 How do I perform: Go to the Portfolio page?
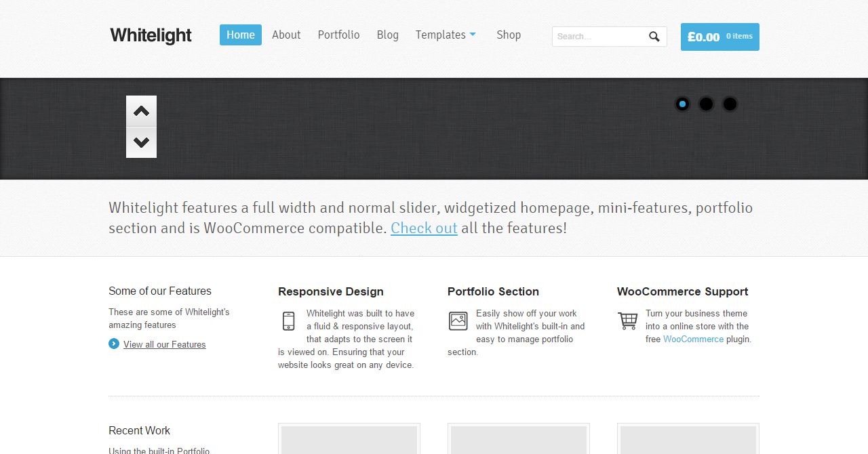coord(338,35)
